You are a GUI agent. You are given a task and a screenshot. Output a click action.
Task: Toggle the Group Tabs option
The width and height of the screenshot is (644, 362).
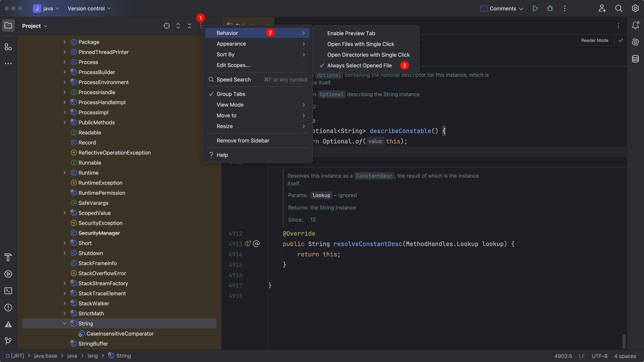click(x=231, y=94)
